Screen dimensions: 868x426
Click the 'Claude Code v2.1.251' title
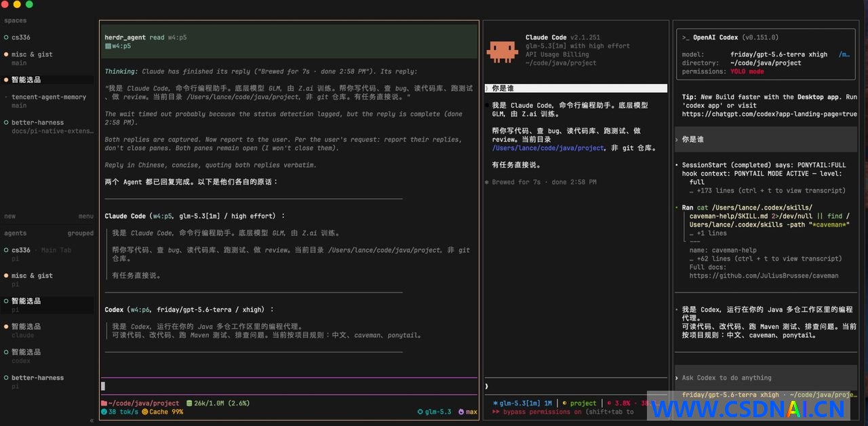point(563,37)
